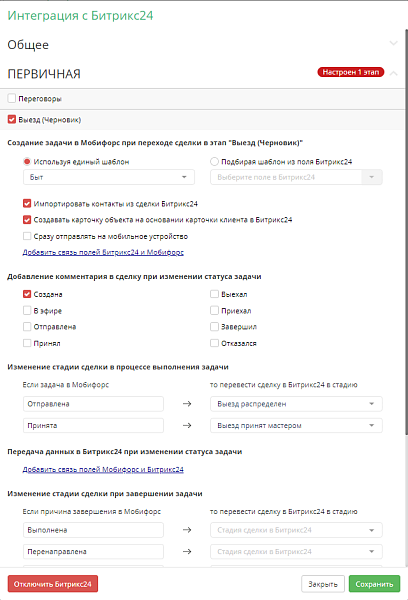Check the Завершил comment status checkbox

point(214,326)
